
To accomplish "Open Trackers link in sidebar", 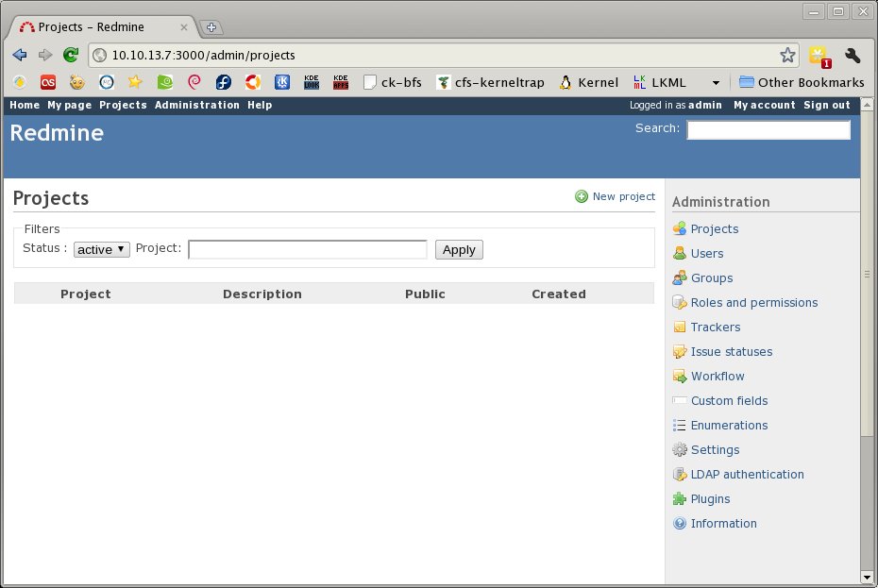I will pyautogui.click(x=716, y=328).
